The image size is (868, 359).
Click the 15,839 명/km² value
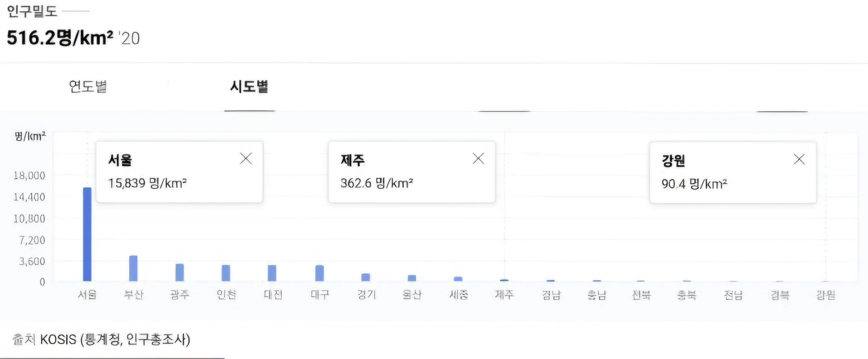pyautogui.click(x=147, y=183)
